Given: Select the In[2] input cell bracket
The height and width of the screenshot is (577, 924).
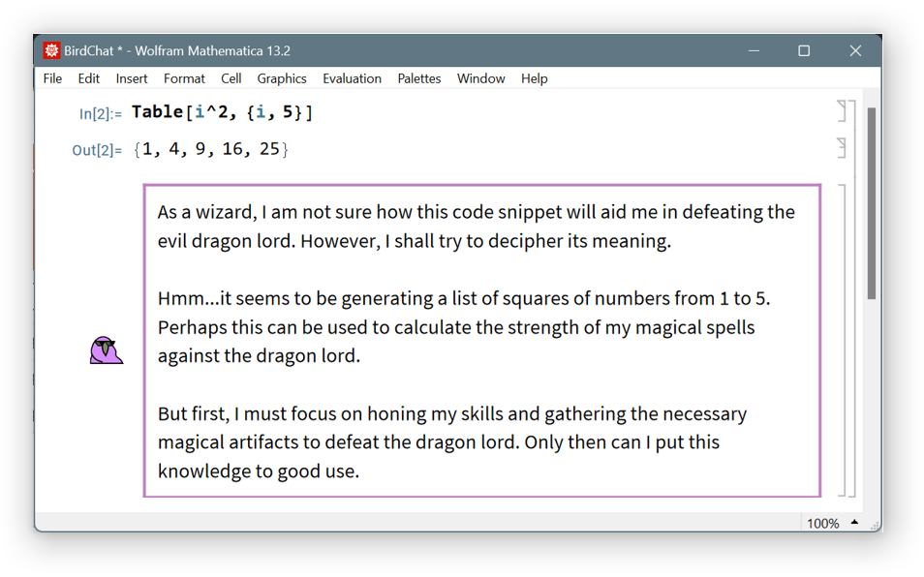Looking at the screenshot, I should pos(842,111).
